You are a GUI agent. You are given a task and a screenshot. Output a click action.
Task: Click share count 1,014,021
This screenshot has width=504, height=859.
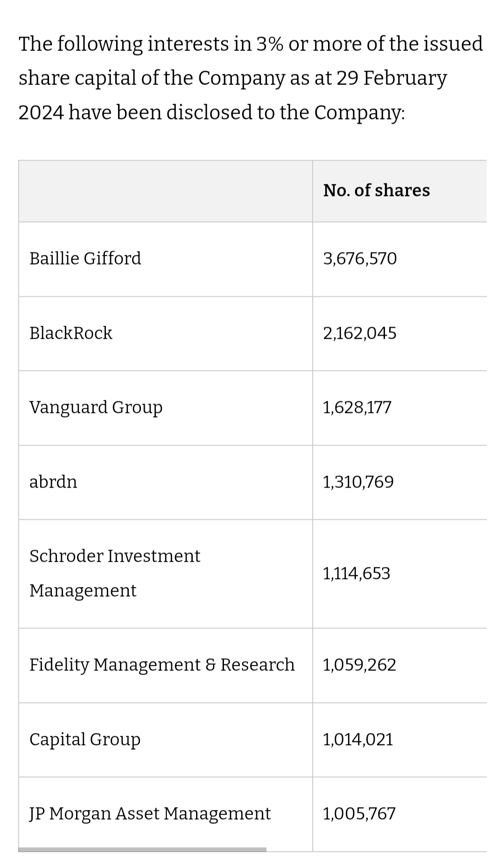click(x=358, y=739)
